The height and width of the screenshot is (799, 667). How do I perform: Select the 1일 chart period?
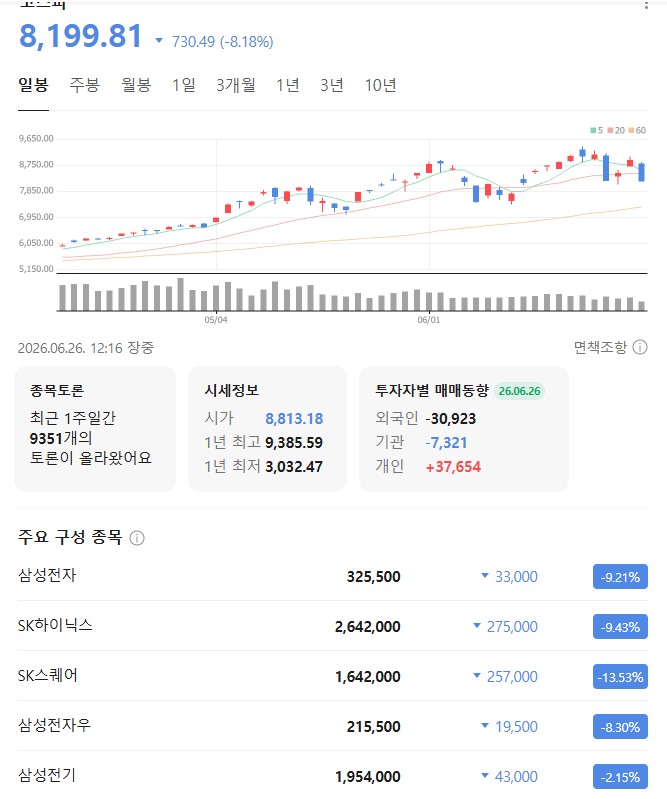pyautogui.click(x=183, y=85)
